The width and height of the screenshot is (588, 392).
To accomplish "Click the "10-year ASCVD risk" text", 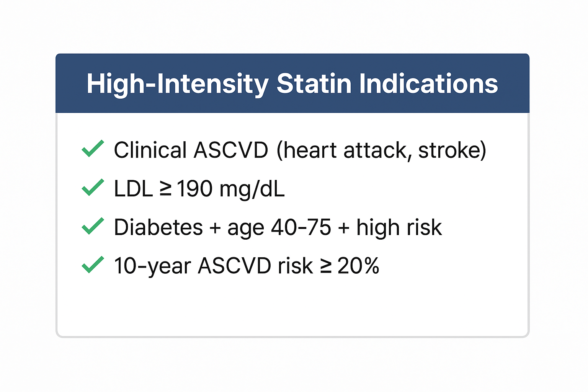I will point(213,266).
